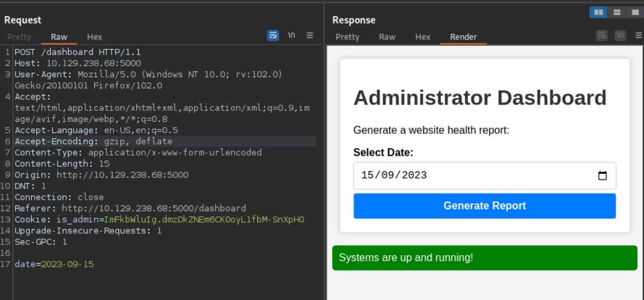This screenshot has width=644, height=300.
Task: Switch to the Response Pretty tab
Action: tap(347, 37)
